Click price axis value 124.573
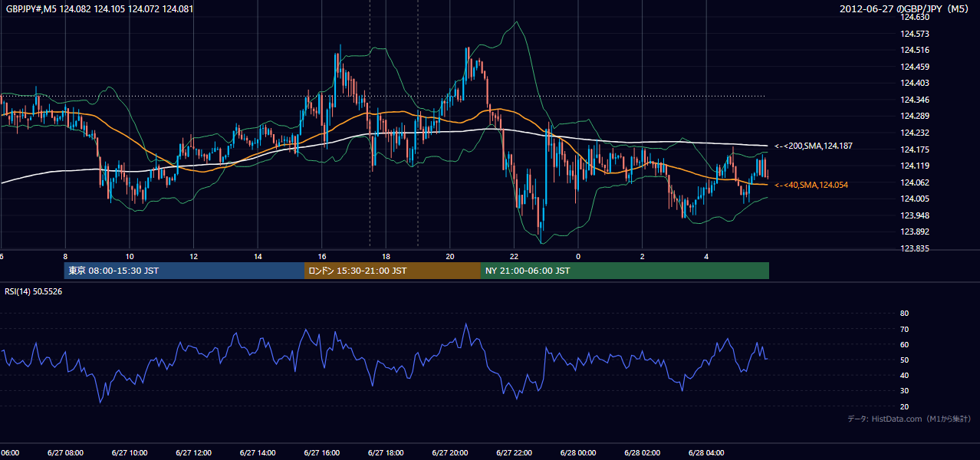 pyautogui.click(x=914, y=34)
